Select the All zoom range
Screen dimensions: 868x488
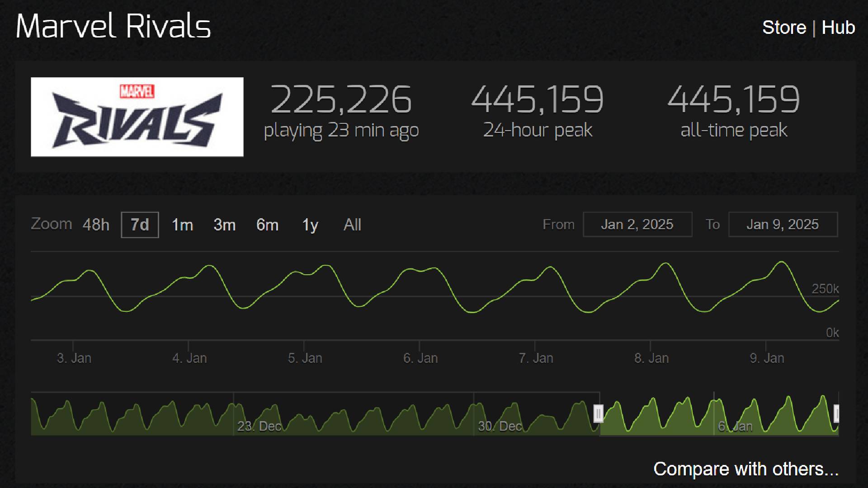(352, 225)
